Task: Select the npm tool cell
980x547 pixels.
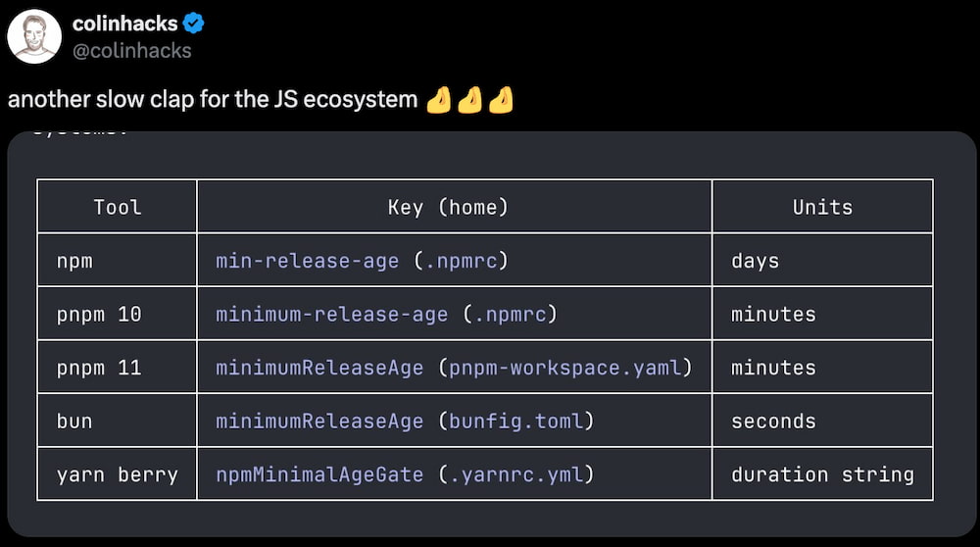Action: click(118, 260)
